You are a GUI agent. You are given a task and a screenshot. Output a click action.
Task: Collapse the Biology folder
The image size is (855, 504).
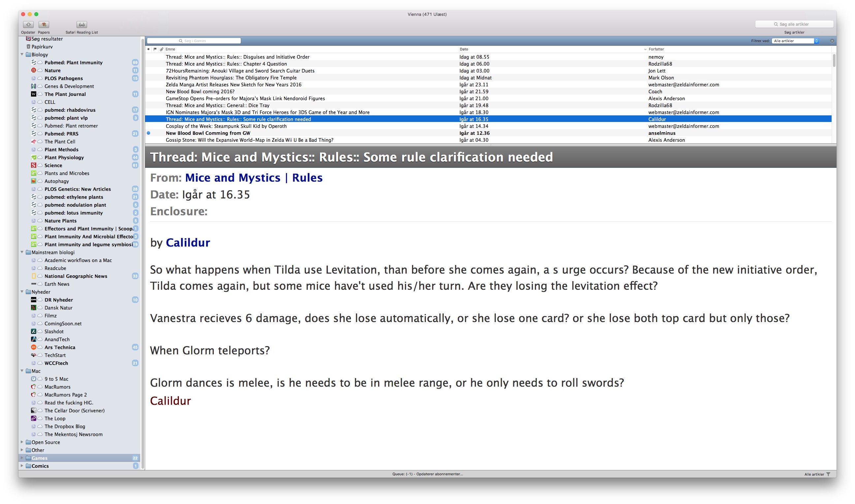coord(22,54)
